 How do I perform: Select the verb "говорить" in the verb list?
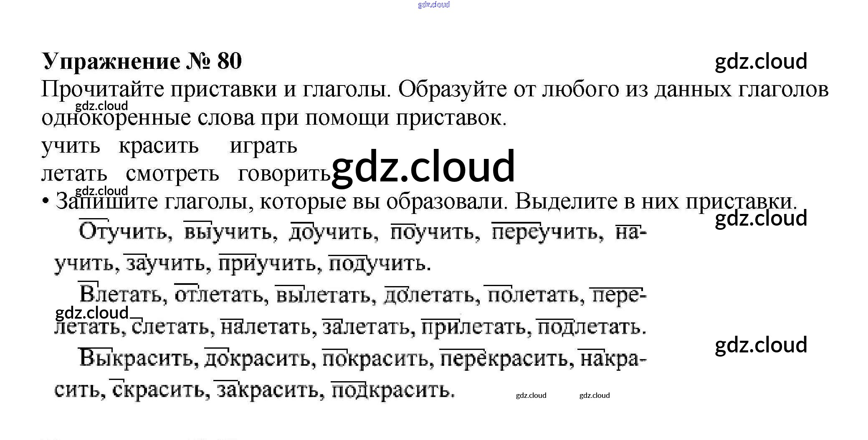284,174
